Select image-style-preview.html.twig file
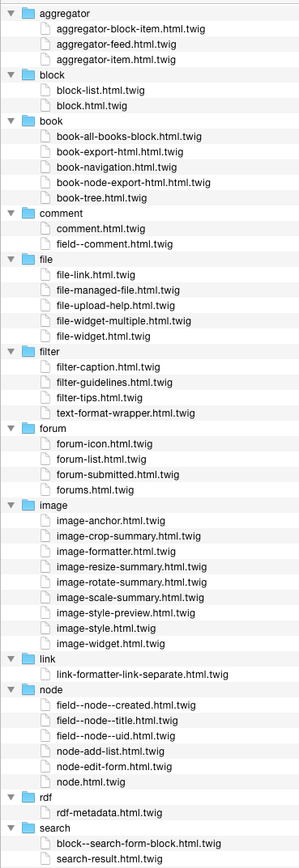The height and width of the screenshot is (868, 299). tap(126, 613)
